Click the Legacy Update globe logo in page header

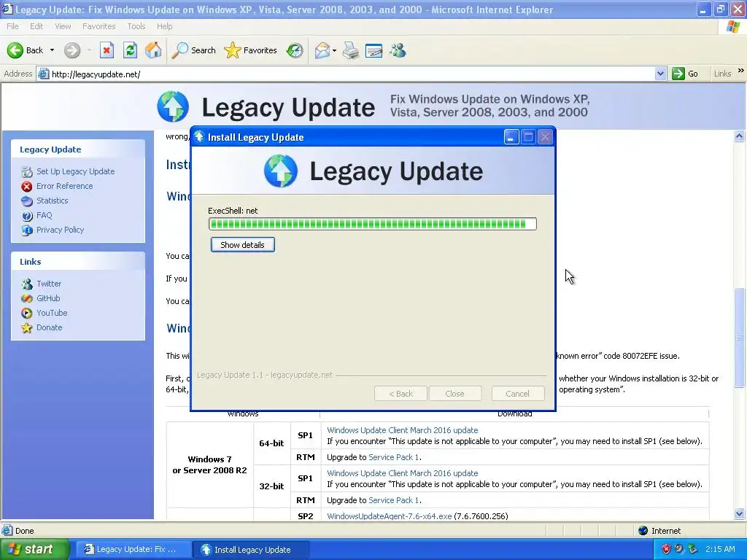173,106
